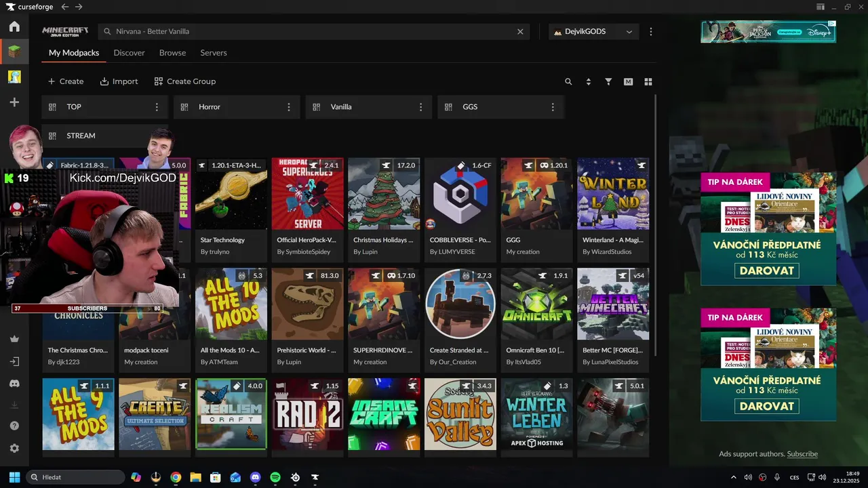Open the Horror group options menu
Screen dimensions: 868x488
(x=289, y=107)
